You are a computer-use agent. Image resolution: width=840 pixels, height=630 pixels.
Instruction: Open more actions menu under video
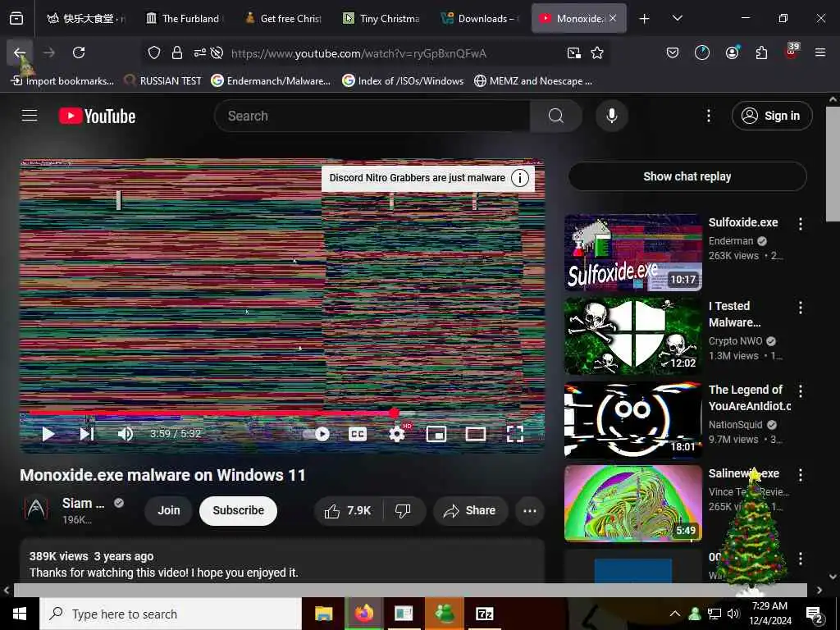tap(529, 510)
